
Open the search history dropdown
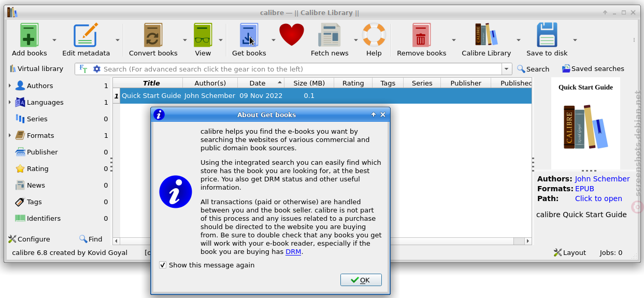point(506,69)
